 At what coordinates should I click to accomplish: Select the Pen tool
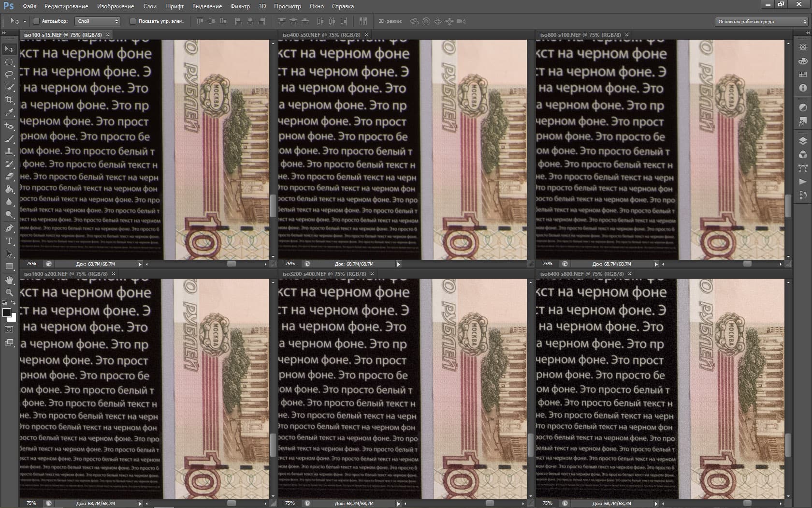9,228
